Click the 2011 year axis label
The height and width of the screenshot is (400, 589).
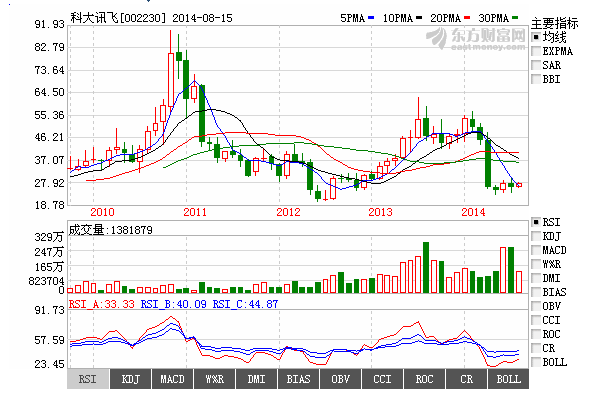coord(195,212)
